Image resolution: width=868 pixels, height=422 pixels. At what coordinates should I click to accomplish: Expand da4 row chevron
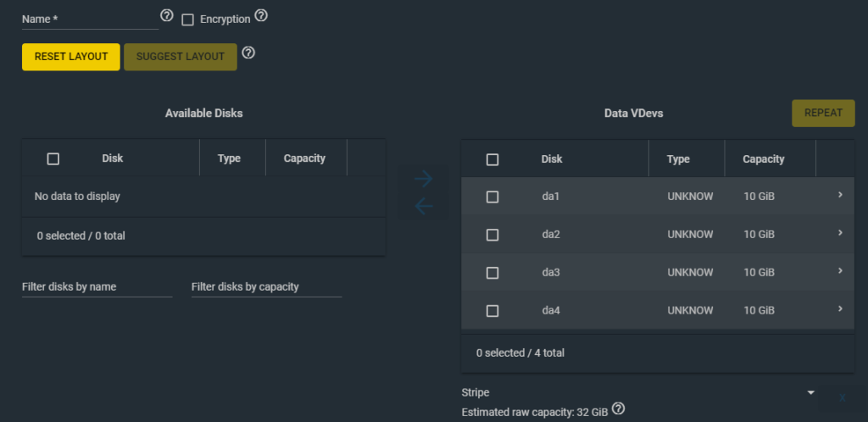tap(840, 308)
